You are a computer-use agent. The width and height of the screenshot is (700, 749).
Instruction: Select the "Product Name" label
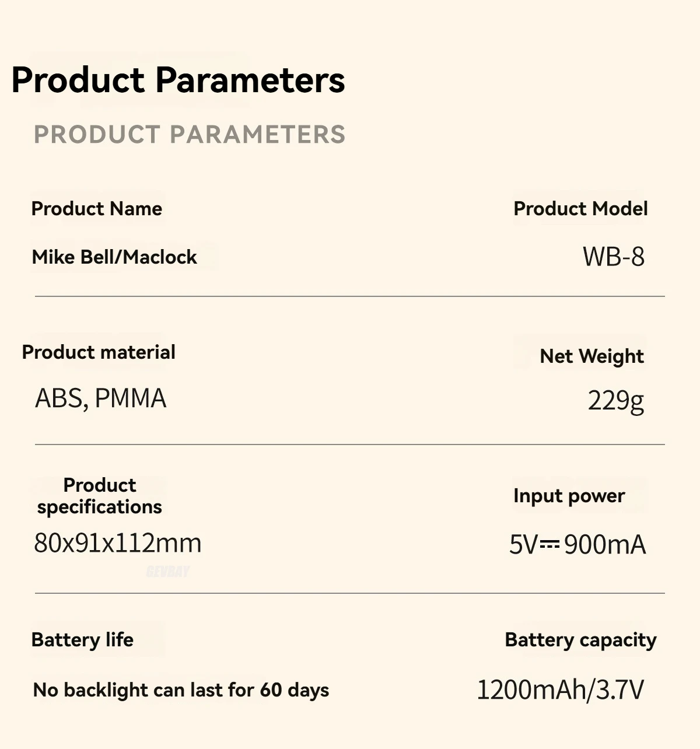97,209
